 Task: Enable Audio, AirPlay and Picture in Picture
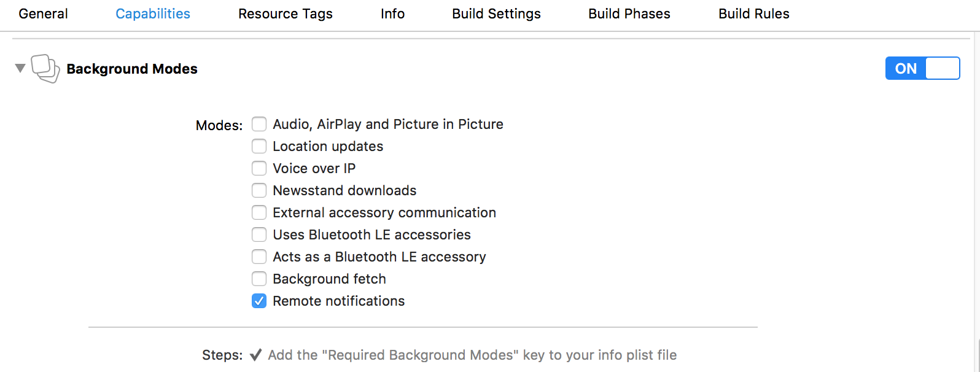coord(259,124)
